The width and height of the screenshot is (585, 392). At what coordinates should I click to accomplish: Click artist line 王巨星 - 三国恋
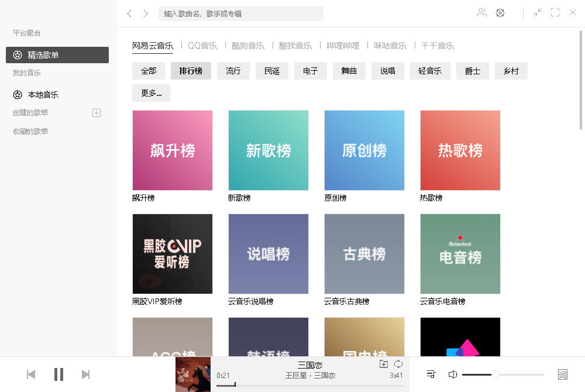pyautogui.click(x=310, y=376)
